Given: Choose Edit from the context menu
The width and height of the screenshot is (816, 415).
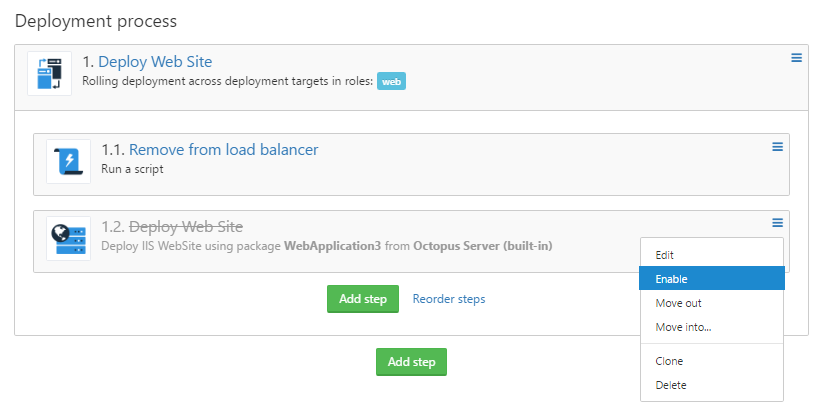Looking at the screenshot, I should pyautogui.click(x=666, y=256).
